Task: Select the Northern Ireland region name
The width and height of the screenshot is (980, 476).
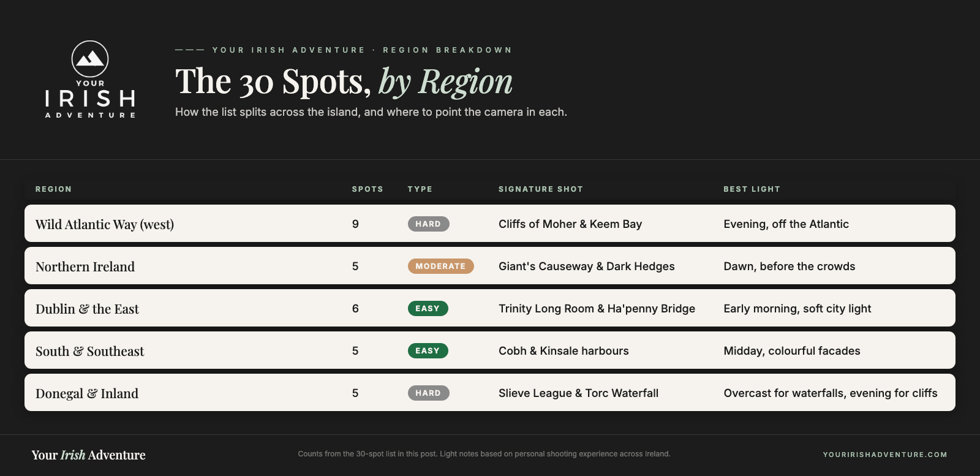Action: click(x=85, y=266)
